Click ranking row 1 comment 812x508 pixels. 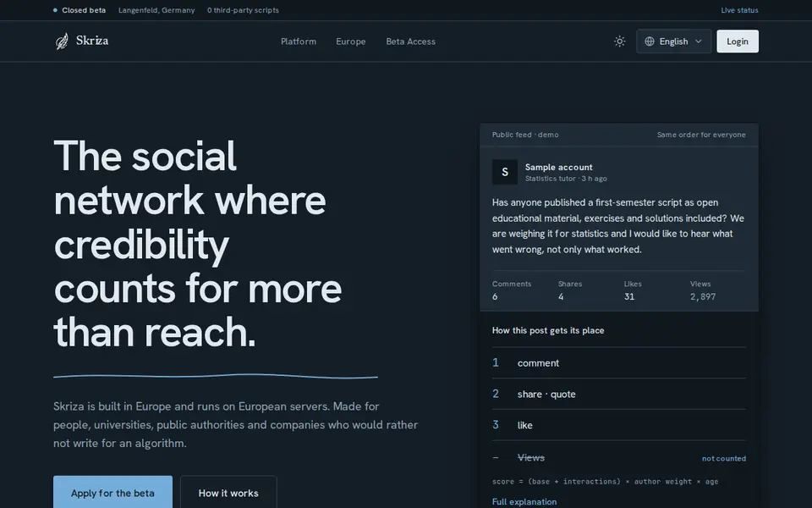(619, 363)
